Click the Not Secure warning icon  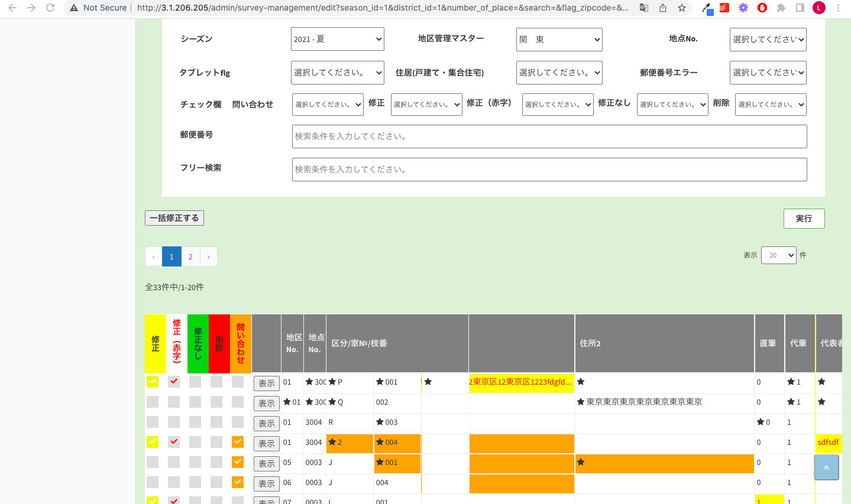(x=74, y=8)
